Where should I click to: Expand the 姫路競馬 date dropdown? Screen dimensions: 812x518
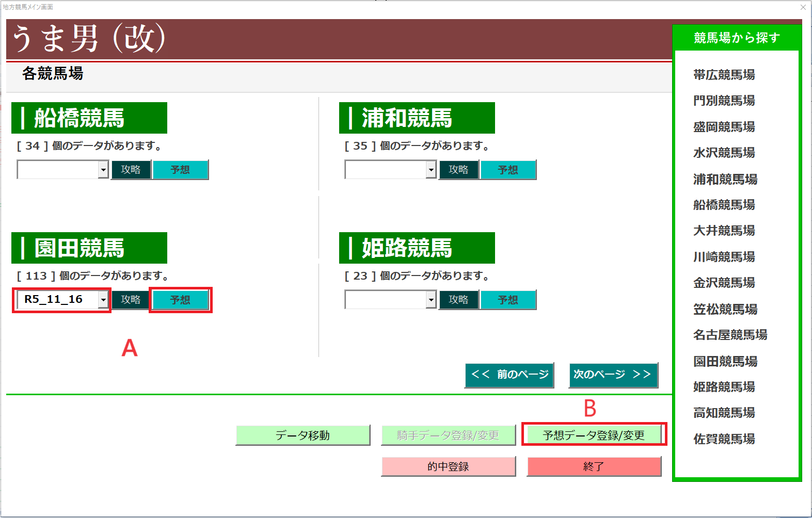[431, 300]
